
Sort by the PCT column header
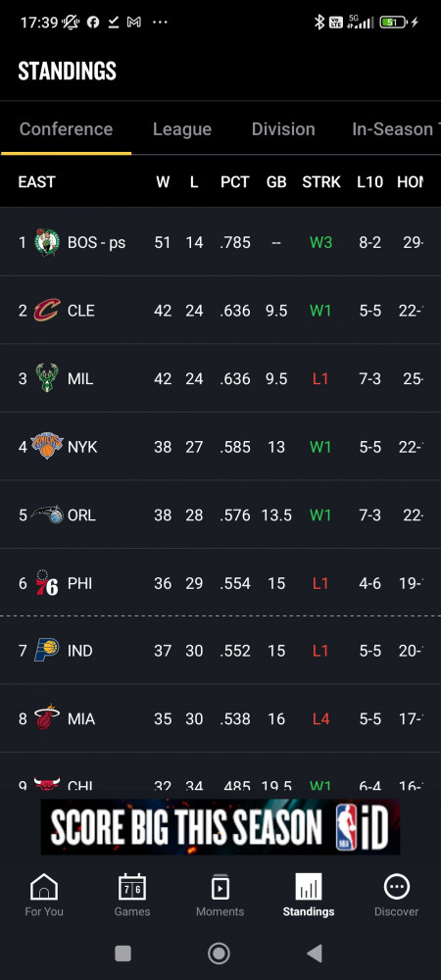pyautogui.click(x=234, y=182)
